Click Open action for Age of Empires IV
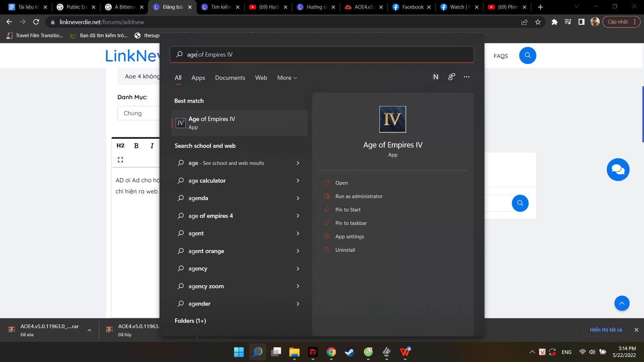Viewport: 644px width, 362px height. click(x=341, y=183)
